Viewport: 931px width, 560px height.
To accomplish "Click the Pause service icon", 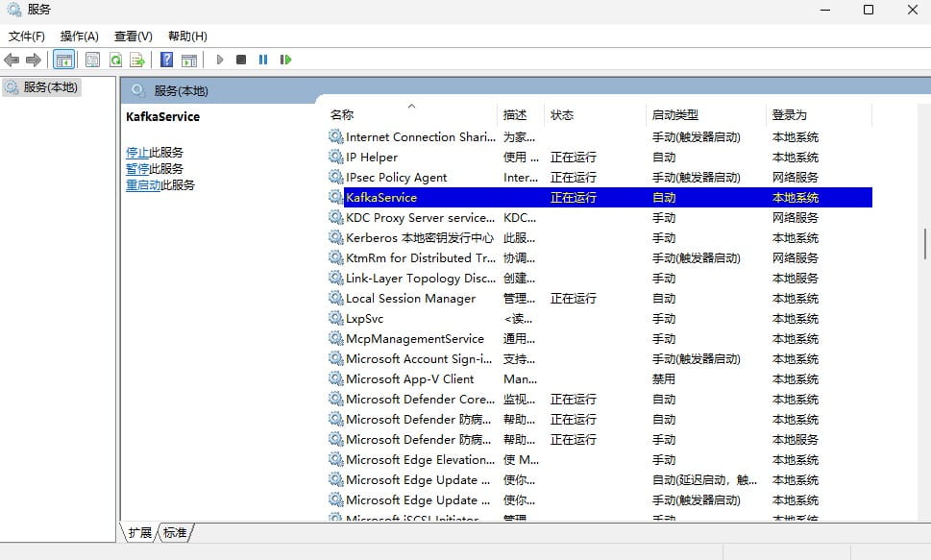I will click(263, 60).
